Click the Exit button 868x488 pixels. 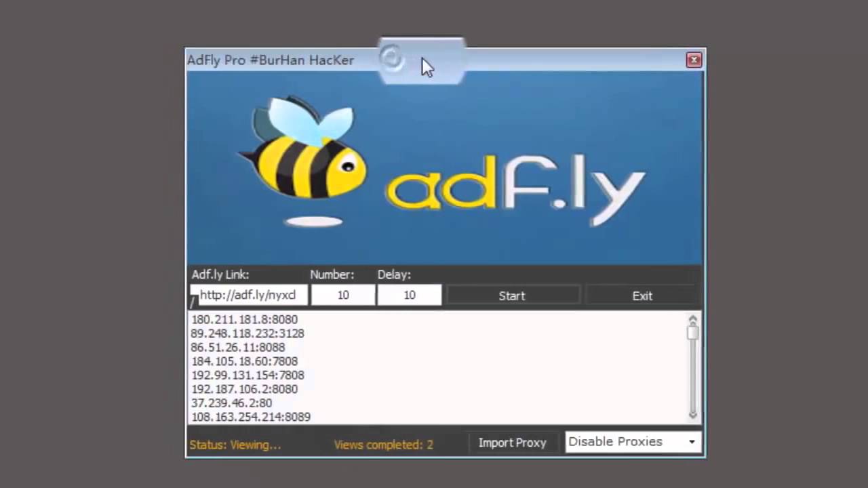pyautogui.click(x=642, y=296)
